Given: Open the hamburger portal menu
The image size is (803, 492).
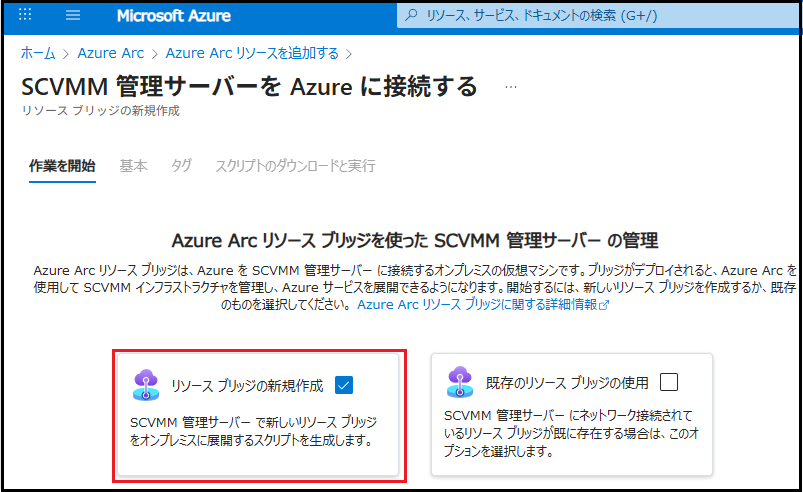Looking at the screenshot, I should tap(73, 16).
